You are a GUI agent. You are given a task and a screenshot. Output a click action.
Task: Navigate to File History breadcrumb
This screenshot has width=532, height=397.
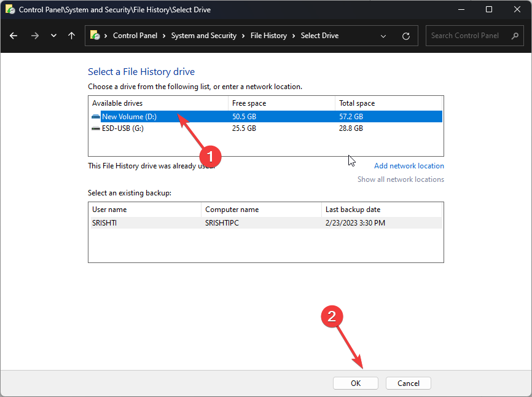tap(268, 36)
